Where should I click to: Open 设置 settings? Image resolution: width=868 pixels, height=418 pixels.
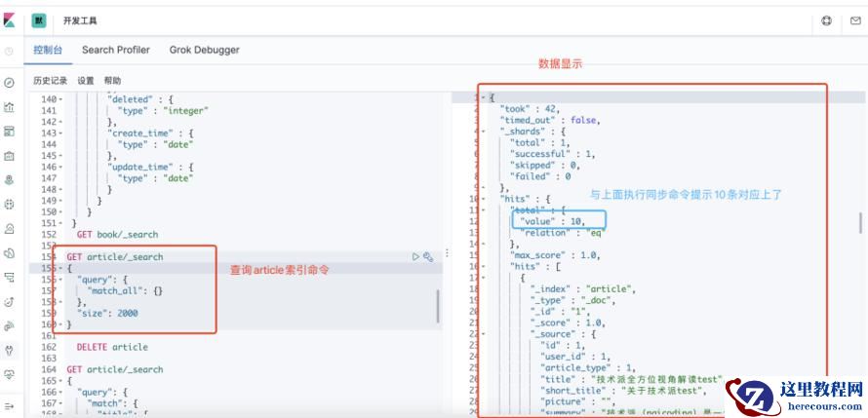point(85,81)
